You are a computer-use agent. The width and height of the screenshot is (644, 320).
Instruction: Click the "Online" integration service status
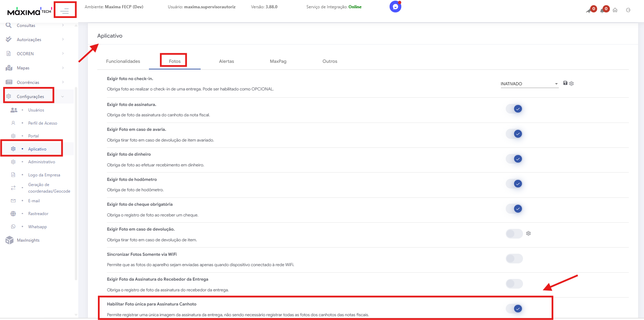coord(355,7)
